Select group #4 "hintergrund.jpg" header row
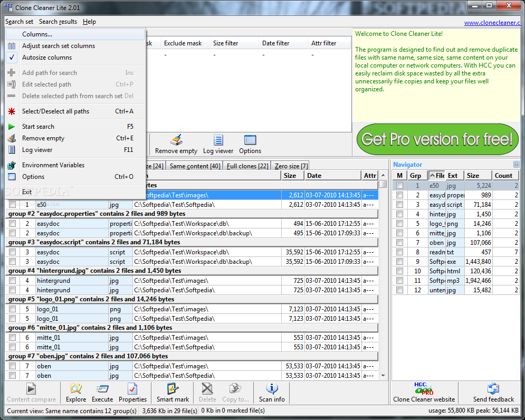This screenshot has width=525, height=420. (192, 271)
